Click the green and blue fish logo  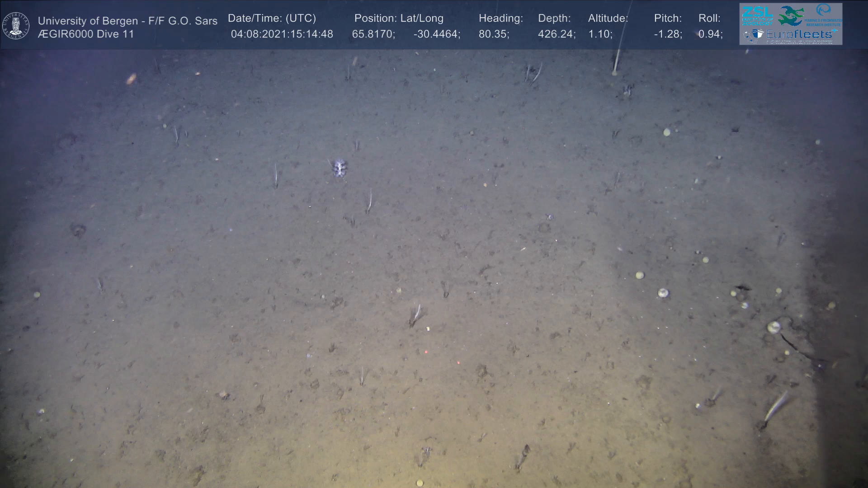(x=791, y=16)
